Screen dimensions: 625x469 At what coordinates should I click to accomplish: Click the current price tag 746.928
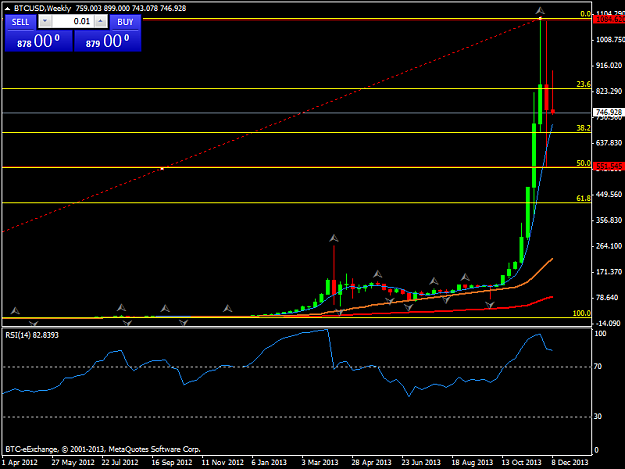pos(609,112)
